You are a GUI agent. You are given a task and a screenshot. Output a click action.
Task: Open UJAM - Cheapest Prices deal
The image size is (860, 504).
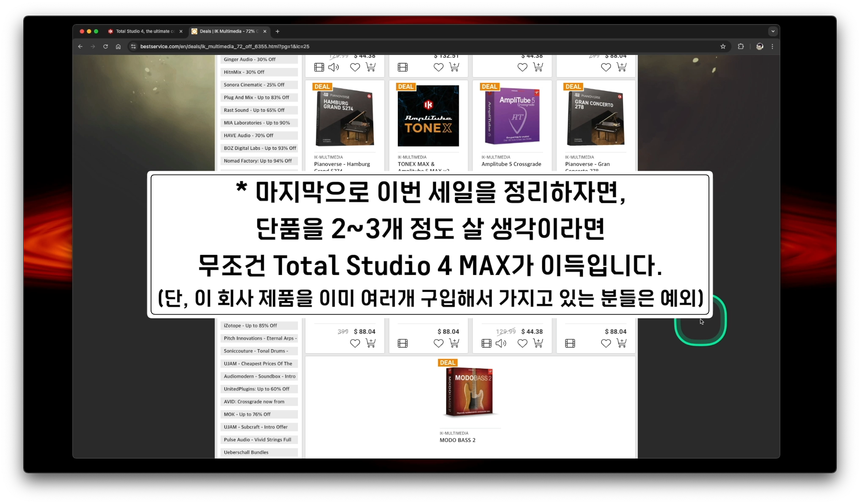point(259,364)
